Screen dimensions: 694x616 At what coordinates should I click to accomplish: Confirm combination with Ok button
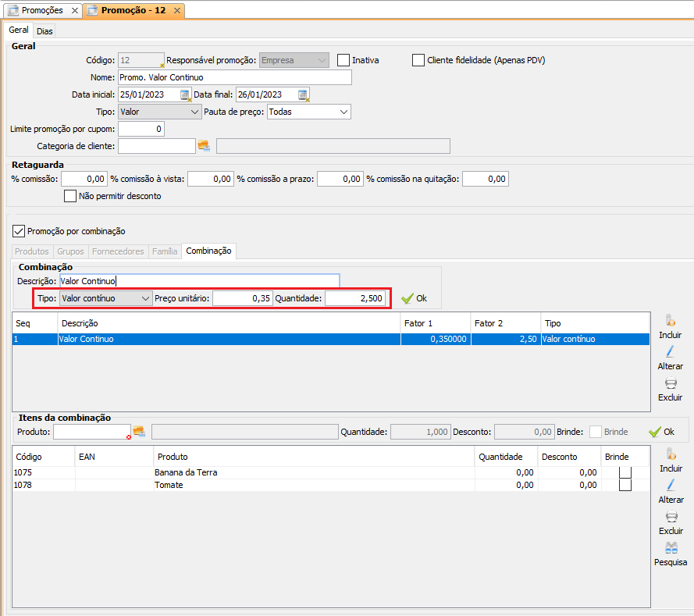[x=414, y=298]
